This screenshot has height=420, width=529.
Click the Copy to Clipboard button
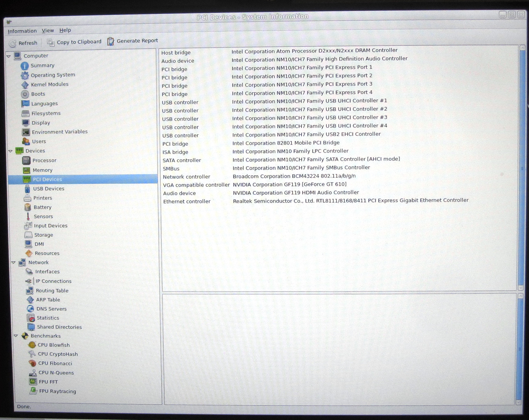click(74, 42)
